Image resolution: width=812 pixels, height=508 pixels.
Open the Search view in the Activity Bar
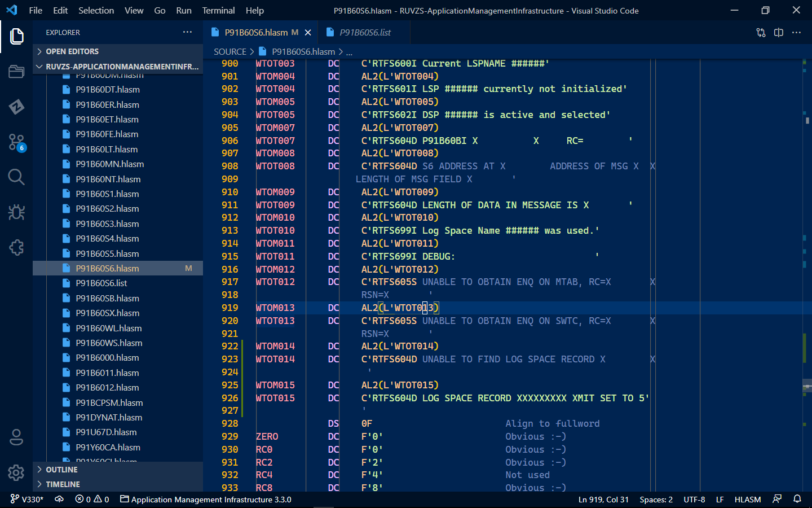tap(16, 177)
